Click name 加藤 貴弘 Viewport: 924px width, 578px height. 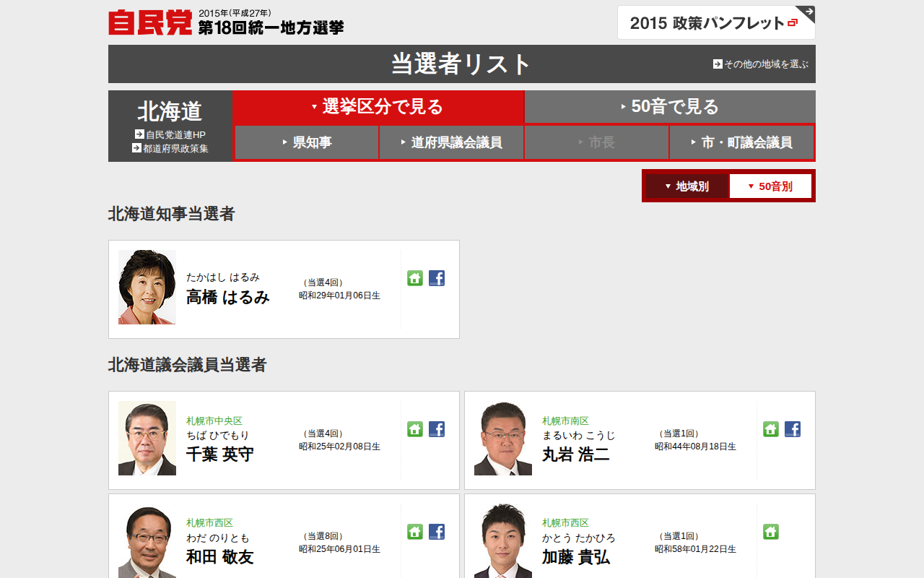(576, 557)
